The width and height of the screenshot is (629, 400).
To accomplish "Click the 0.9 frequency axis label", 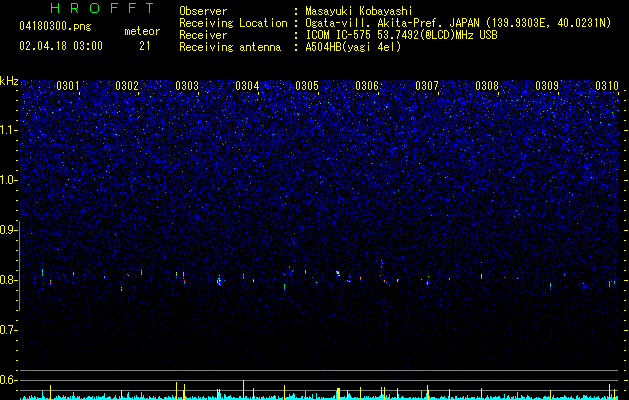I will point(8,230).
